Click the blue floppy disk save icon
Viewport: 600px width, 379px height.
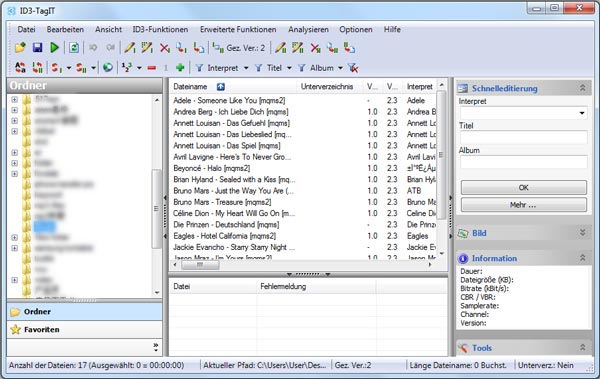tap(38, 47)
